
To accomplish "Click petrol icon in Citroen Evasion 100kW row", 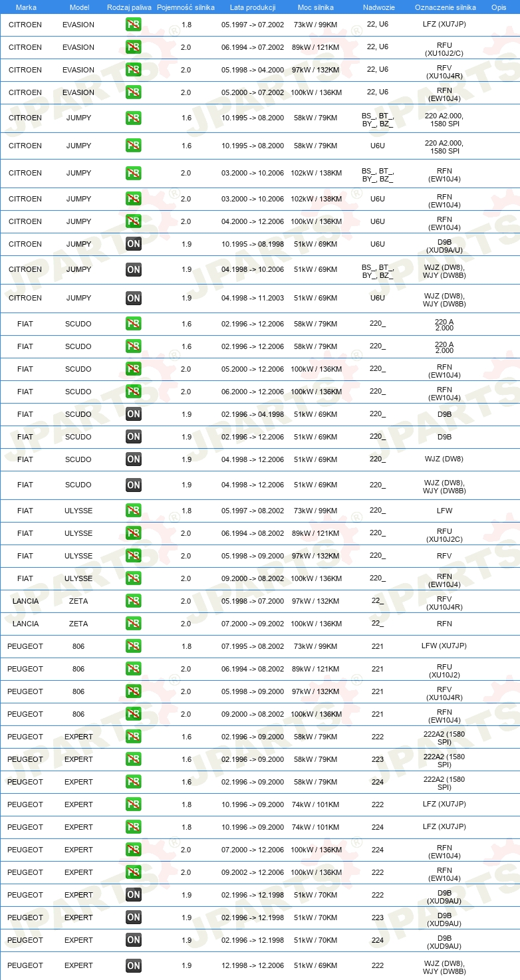I will [x=134, y=92].
